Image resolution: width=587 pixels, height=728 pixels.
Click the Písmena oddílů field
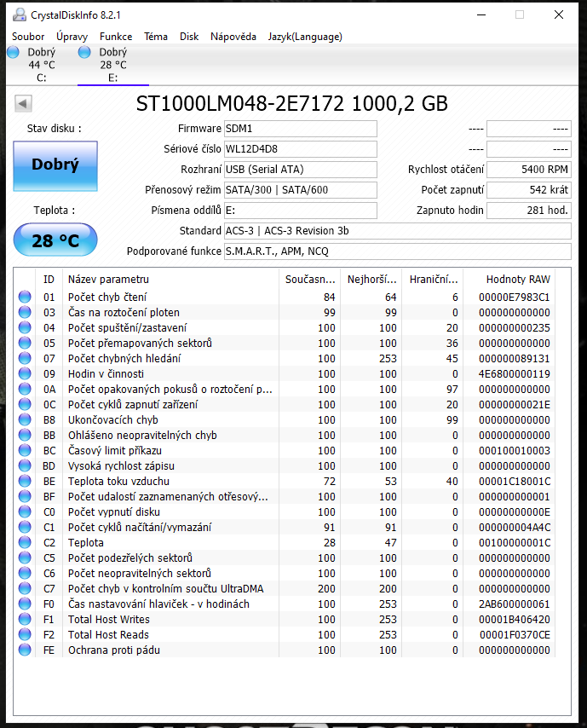coord(300,211)
